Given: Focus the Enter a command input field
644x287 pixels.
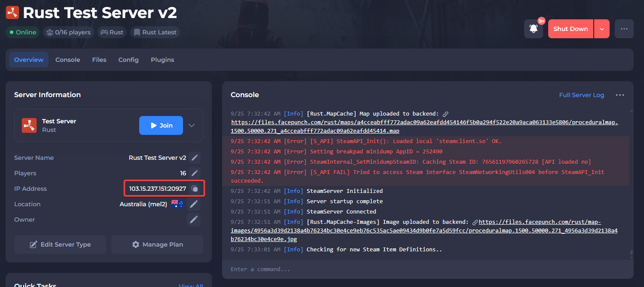Looking at the screenshot, I should [x=427, y=269].
